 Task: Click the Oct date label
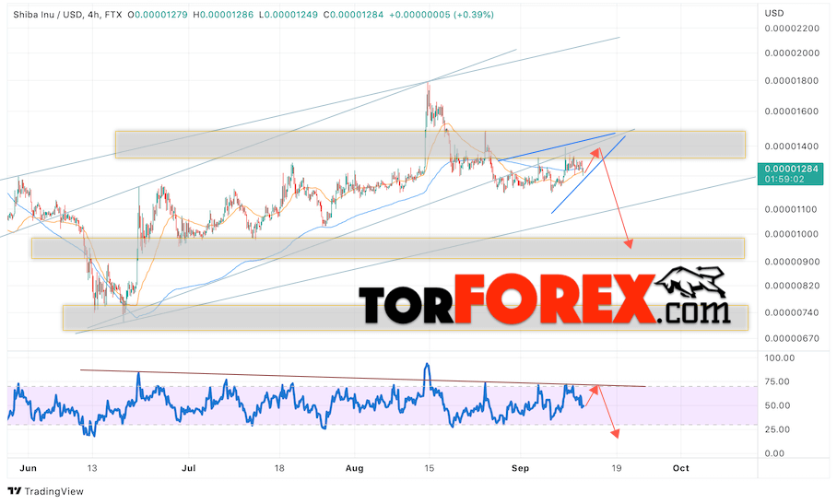click(x=680, y=468)
